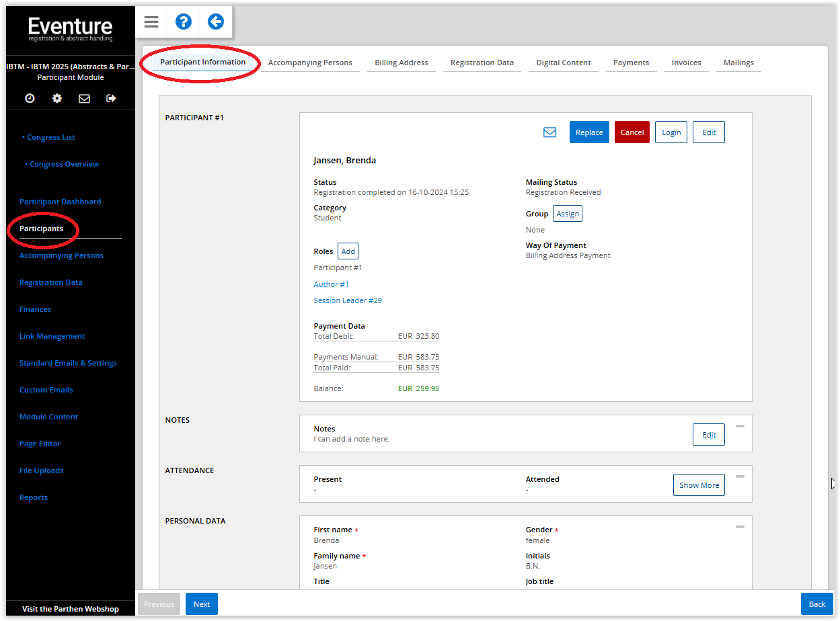Screen dimensions: 840x621
Task: Click the Back button at bottom right
Action: pyautogui.click(x=817, y=604)
